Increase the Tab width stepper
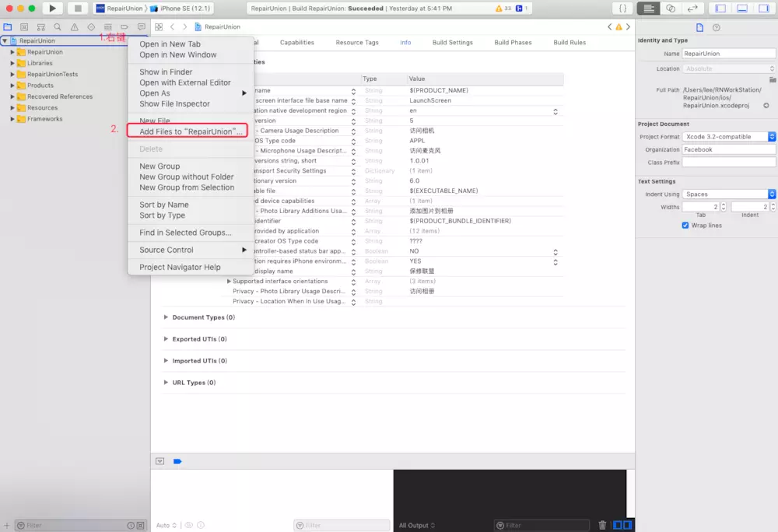Screen dimensions: 778x532 [x=723, y=205]
